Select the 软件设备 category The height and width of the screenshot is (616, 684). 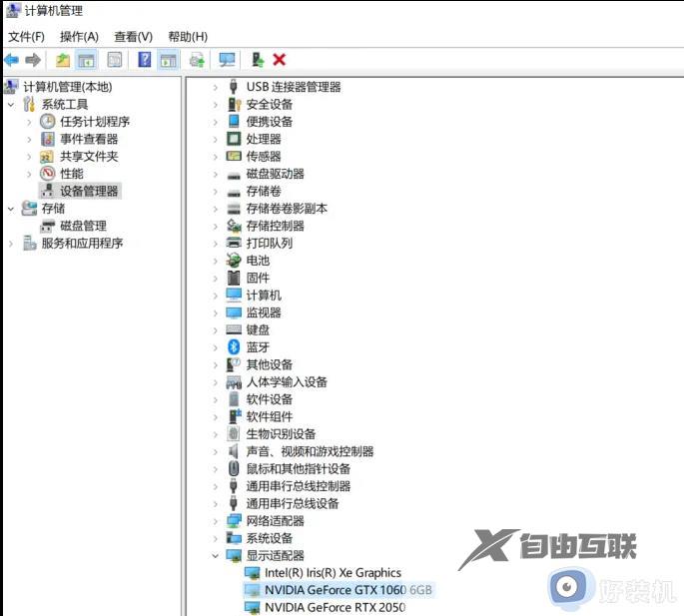[x=270, y=399]
